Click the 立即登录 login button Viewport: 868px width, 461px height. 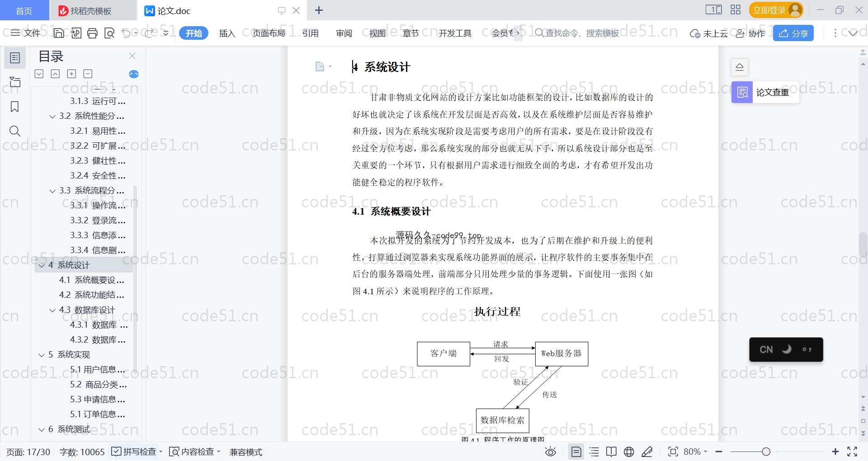pos(776,10)
